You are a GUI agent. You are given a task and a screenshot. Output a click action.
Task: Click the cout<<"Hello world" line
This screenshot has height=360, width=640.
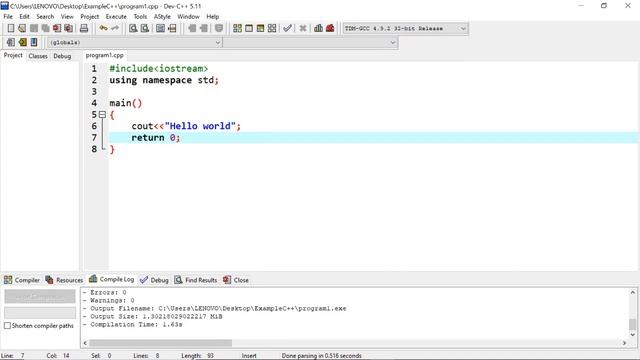(x=186, y=126)
